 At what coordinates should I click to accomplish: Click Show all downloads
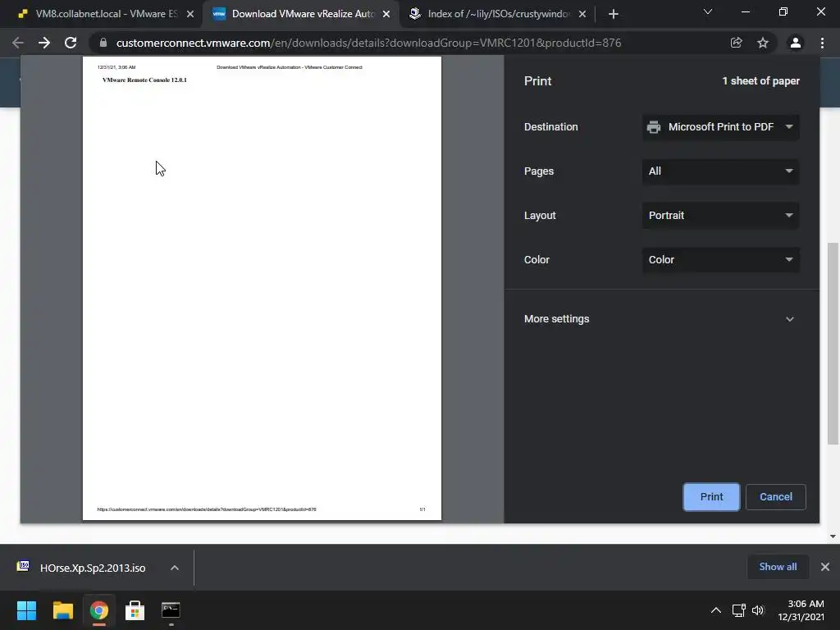pos(778,567)
